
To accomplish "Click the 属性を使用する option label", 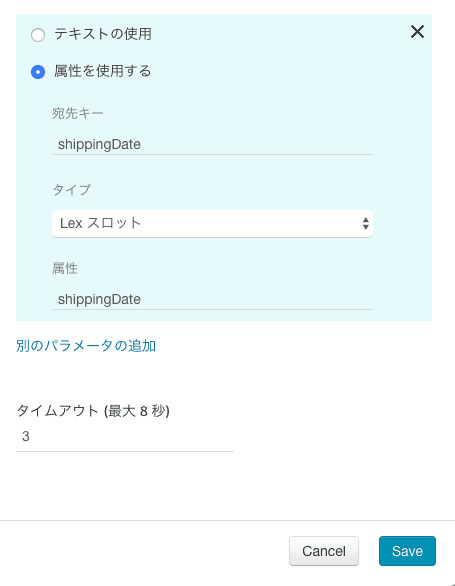I will pyautogui.click(x=103, y=71).
